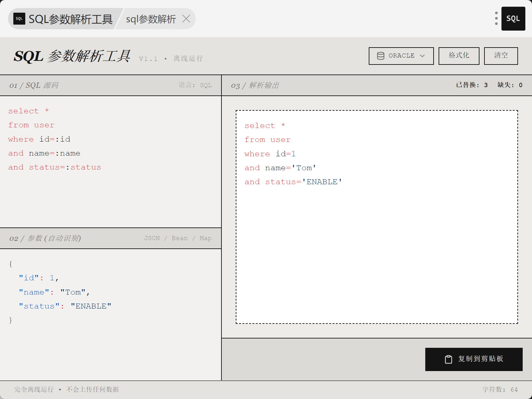532x399 pixels.
Task: Click the black SQL logo icon top-right
Action: 513,19
